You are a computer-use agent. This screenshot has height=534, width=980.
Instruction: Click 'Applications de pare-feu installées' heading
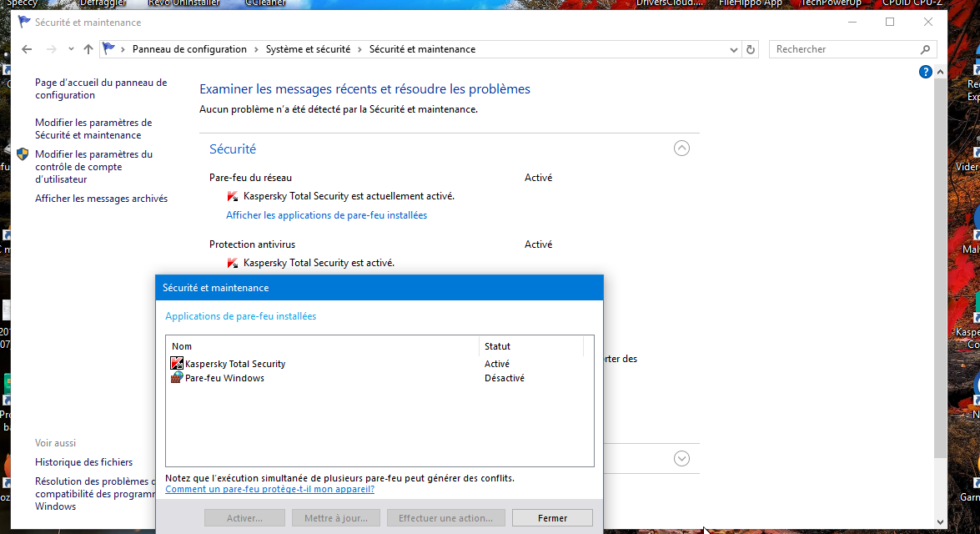click(241, 316)
